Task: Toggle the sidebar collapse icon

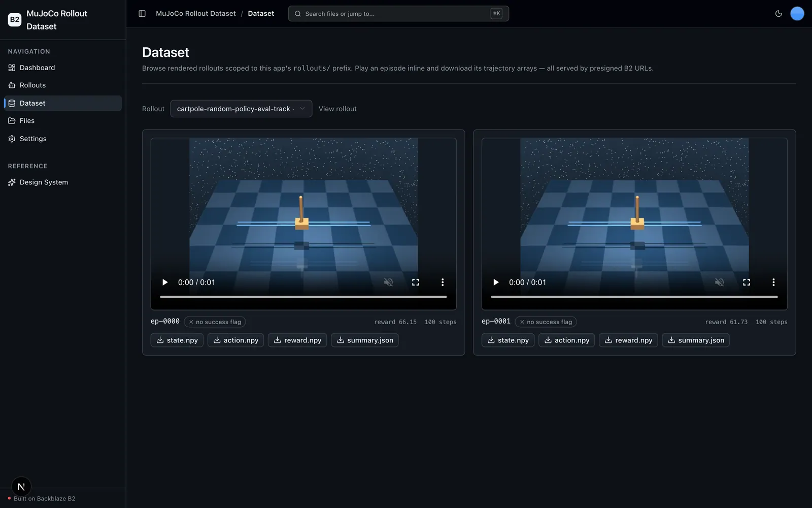Action: click(142, 14)
